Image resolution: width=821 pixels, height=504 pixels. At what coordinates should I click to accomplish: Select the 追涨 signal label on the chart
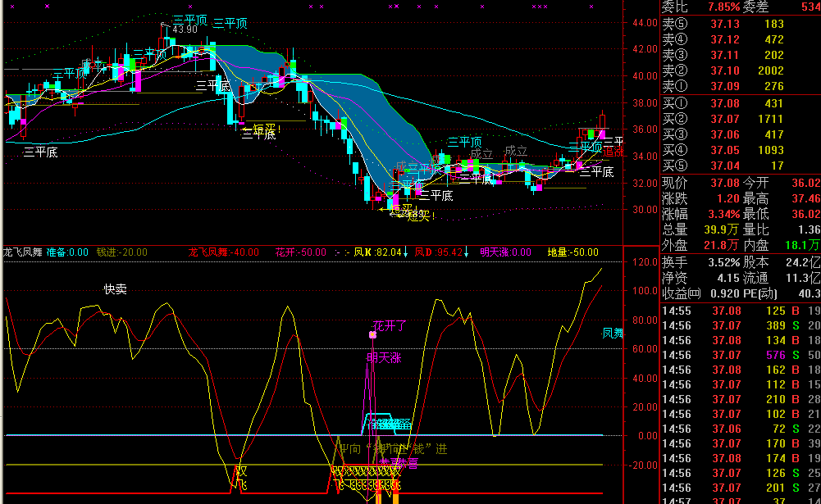[613, 152]
